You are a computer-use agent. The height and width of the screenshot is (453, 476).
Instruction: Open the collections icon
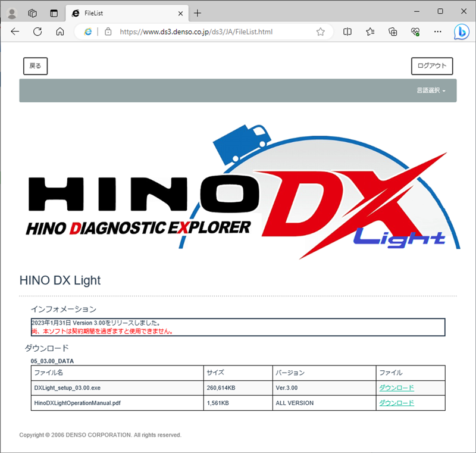point(393,32)
